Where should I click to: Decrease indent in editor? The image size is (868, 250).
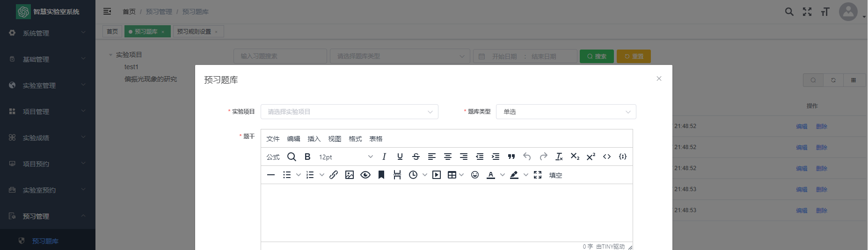480,157
